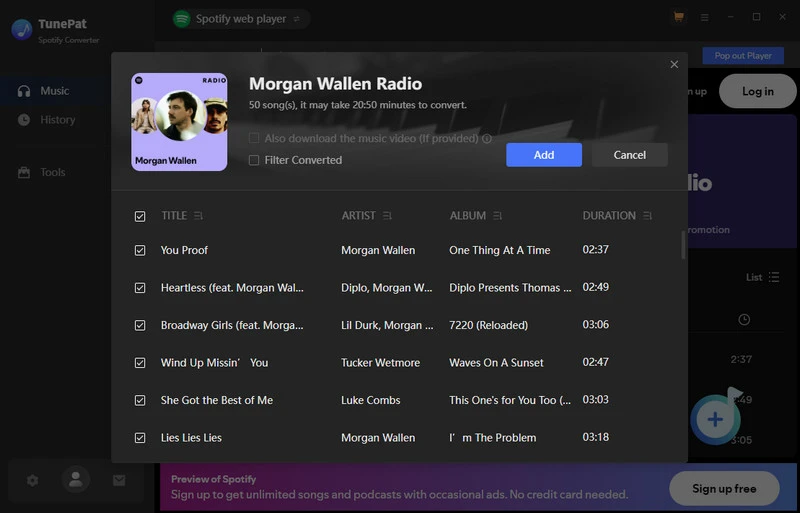Viewport: 800px width, 513px height.
Task: Click the Spotify logo icon
Action: coord(182,19)
